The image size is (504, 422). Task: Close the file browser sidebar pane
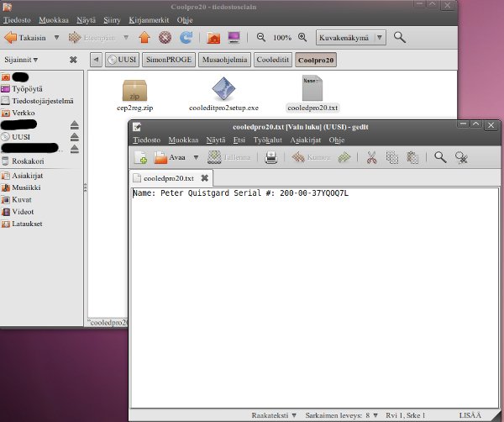(x=73, y=60)
